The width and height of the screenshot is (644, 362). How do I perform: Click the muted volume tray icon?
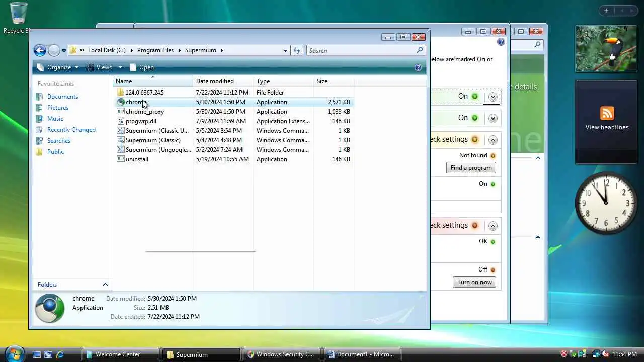(605, 354)
